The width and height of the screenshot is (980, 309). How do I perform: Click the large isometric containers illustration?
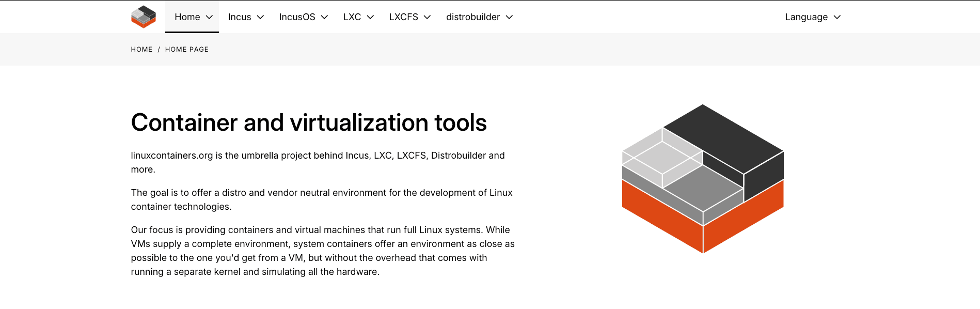703,179
